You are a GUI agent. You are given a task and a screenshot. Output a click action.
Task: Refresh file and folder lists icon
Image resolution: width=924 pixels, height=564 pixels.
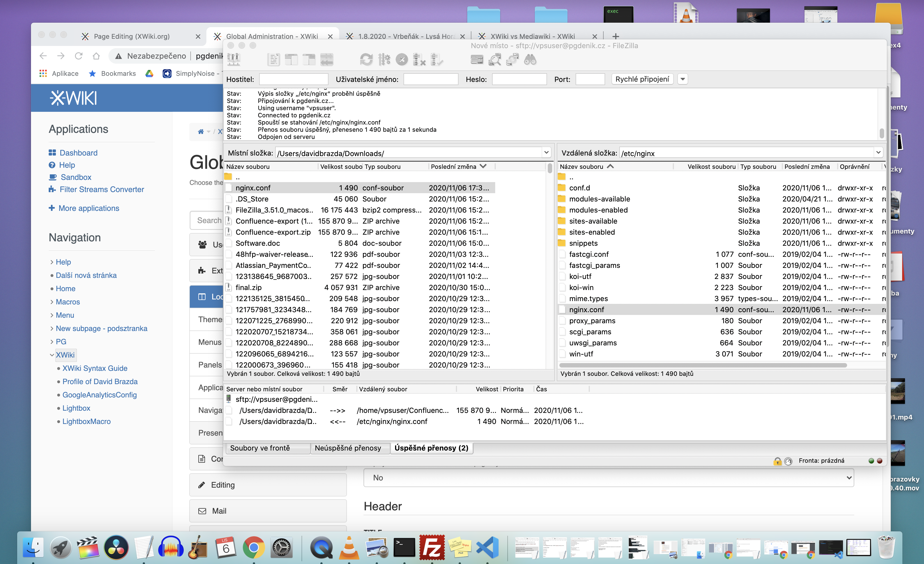pos(366,59)
